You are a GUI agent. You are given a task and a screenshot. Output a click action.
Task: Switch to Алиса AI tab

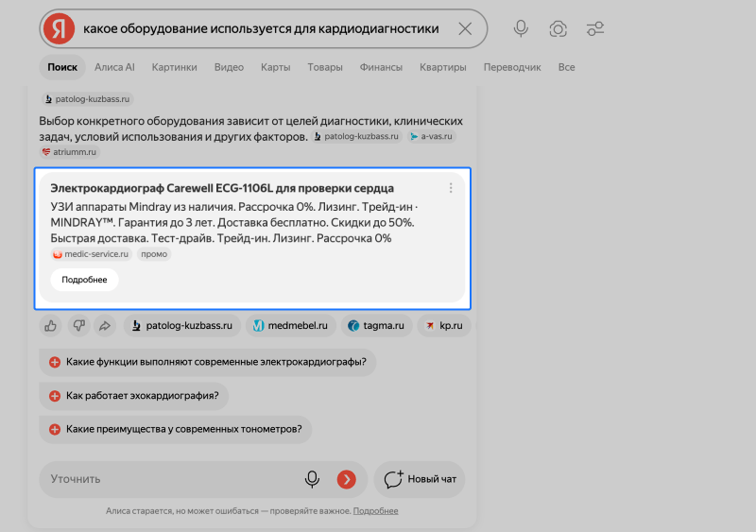click(x=114, y=67)
